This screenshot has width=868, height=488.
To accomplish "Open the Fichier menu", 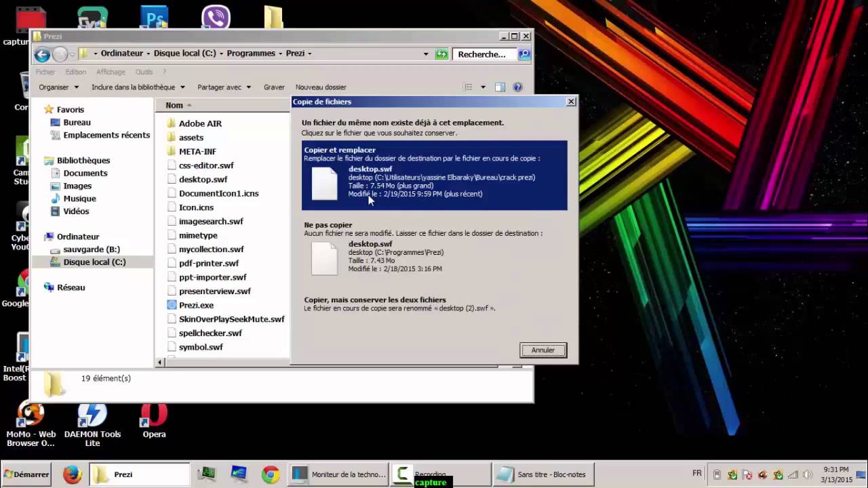I will point(45,72).
